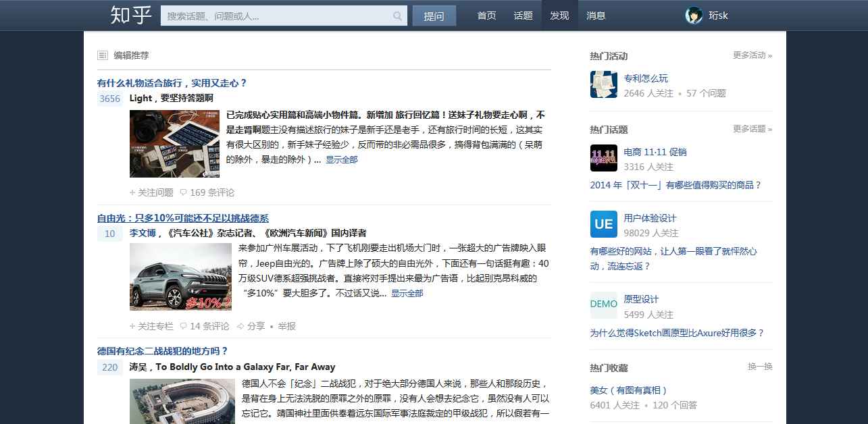Open the 原型设计 topic link

click(641, 299)
